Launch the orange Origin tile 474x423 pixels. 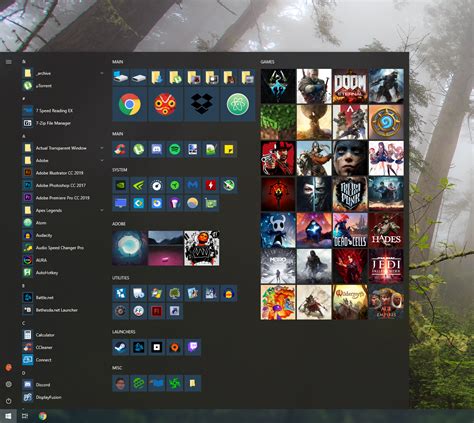[175, 347]
